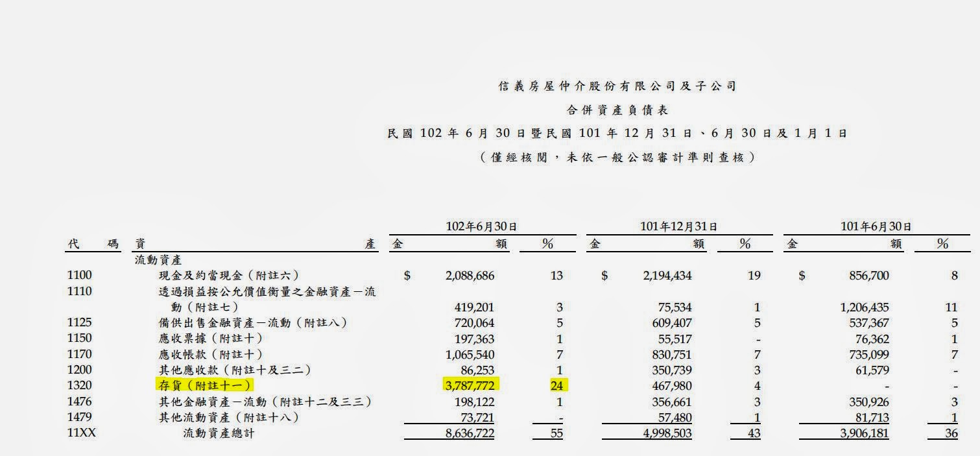
Task: Click account code 1320
Action: (79, 385)
